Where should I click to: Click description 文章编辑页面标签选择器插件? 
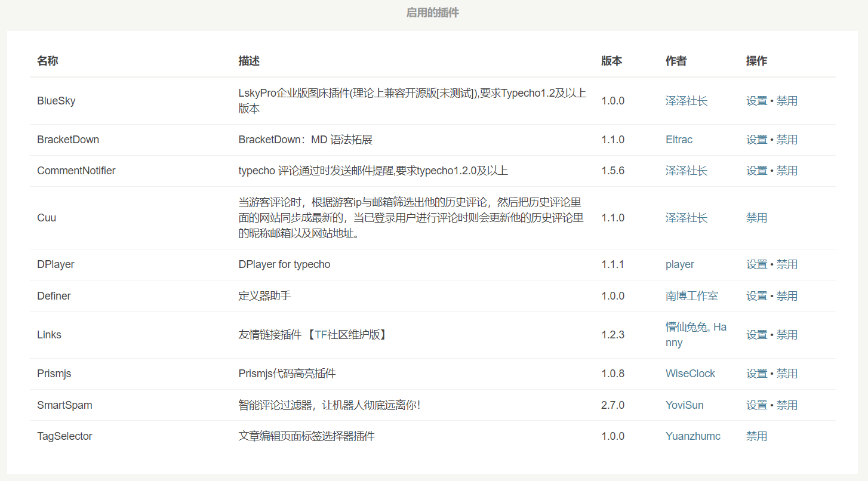[x=306, y=436]
